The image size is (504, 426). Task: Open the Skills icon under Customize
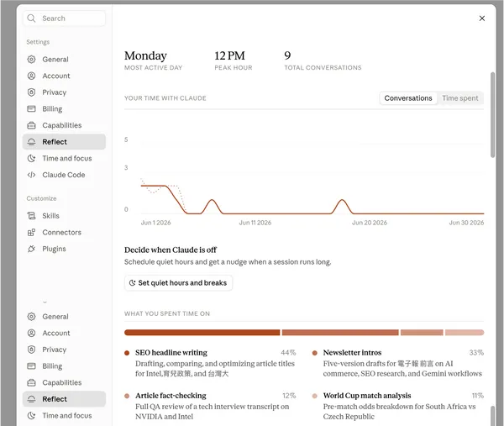(x=31, y=216)
